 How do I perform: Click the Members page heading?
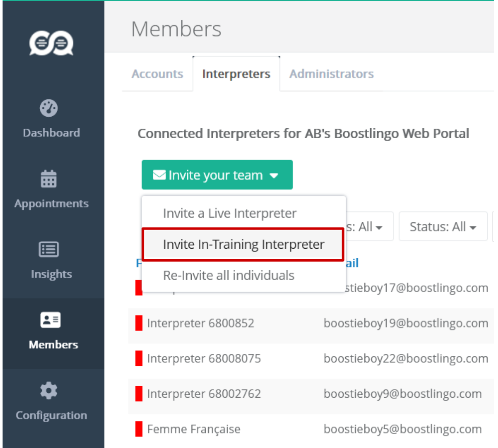coord(176,29)
